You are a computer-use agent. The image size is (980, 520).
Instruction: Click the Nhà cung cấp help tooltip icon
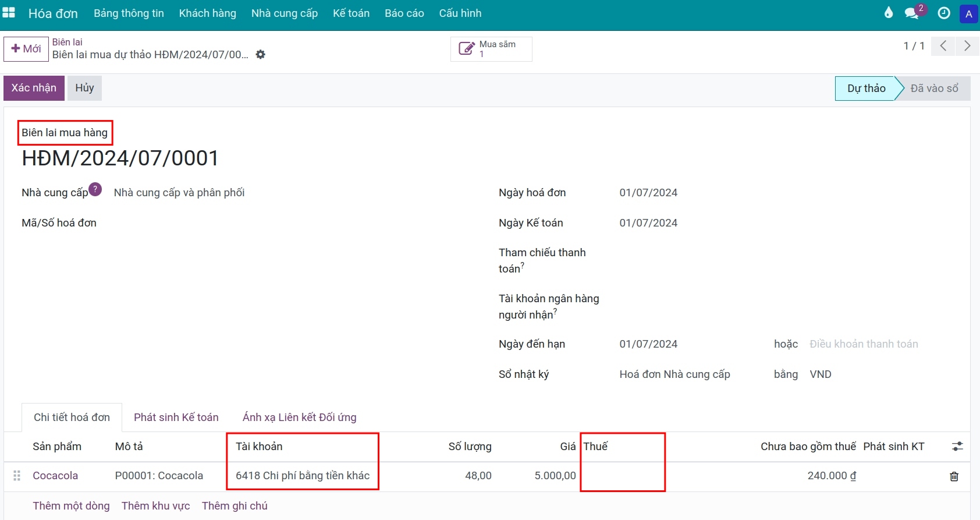pos(95,189)
